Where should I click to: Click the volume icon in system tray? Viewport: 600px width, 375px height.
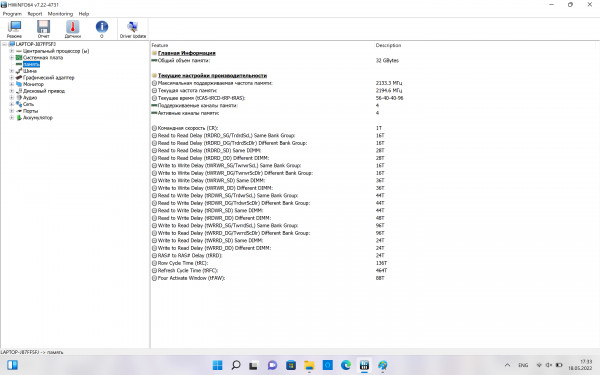point(549,365)
